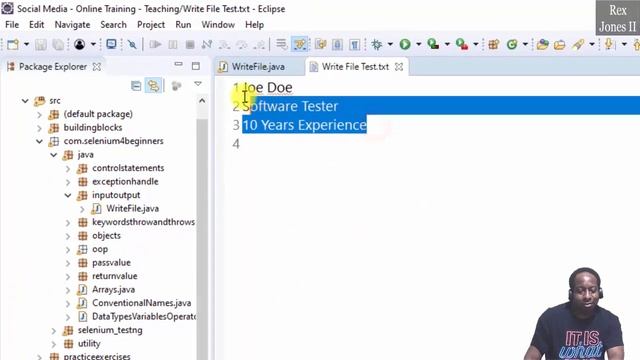Screen dimensions: 640x360
Task: Open the Navigate menu
Action: point(72,25)
